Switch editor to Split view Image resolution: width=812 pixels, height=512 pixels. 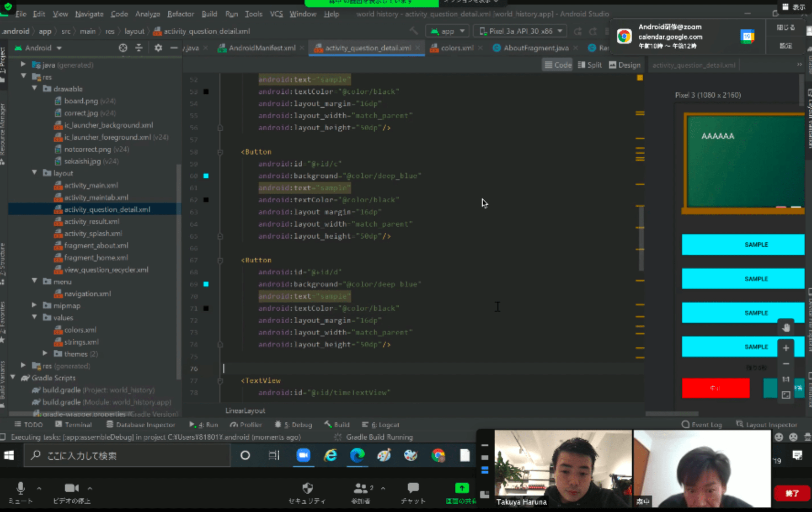[590, 65]
